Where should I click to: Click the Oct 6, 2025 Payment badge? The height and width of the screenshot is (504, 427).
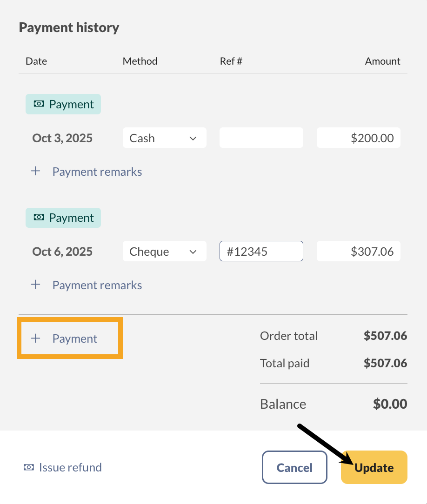[x=63, y=218]
